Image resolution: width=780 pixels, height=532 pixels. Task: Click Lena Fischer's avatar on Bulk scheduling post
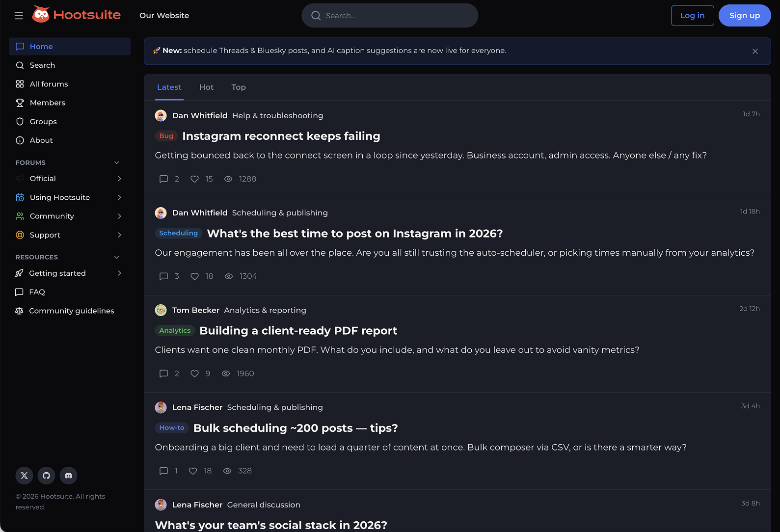click(161, 407)
